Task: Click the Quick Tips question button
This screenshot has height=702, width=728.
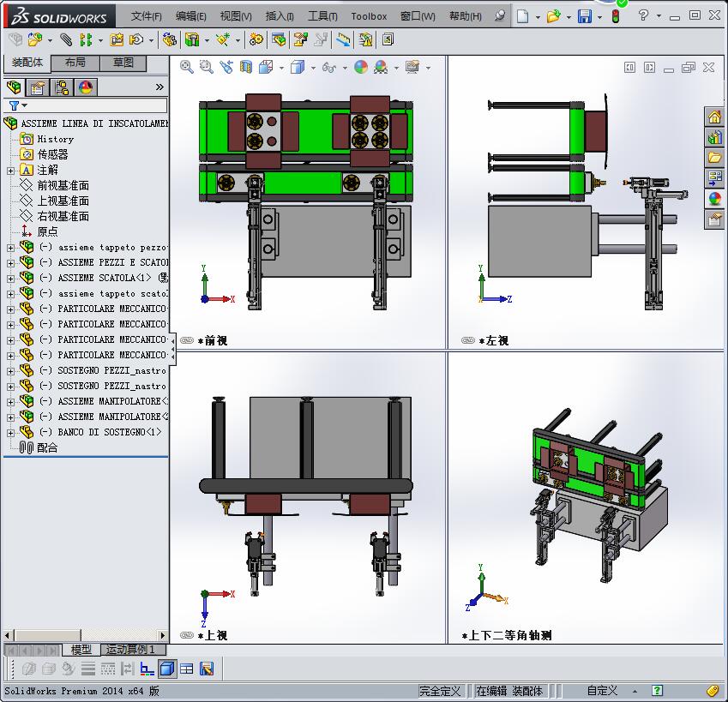Action: coord(657,690)
